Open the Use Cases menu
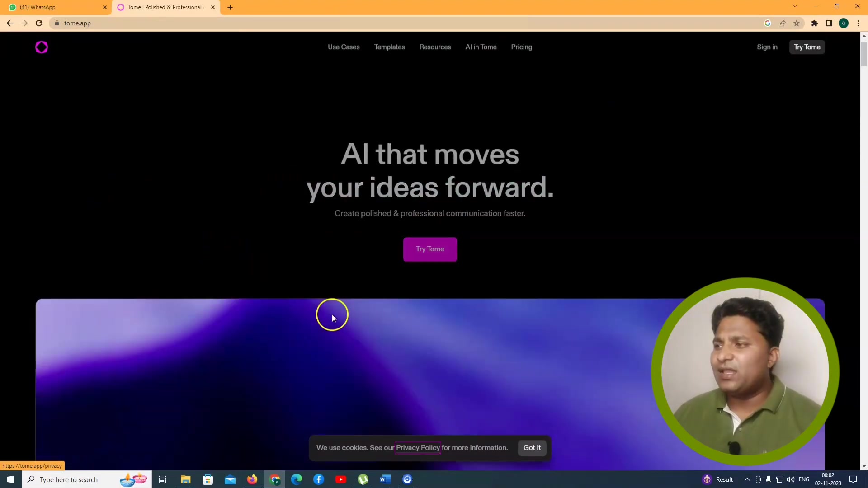868x488 pixels. [x=344, y=47]
